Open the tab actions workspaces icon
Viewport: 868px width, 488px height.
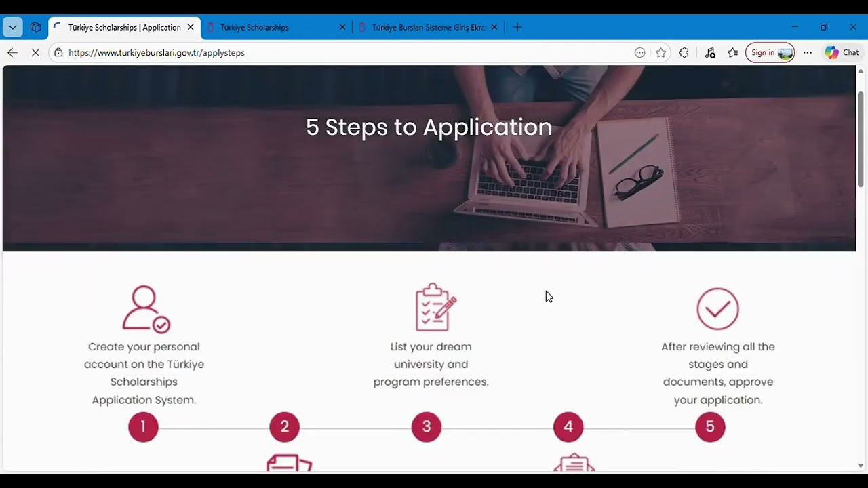[x=36, y=27]
